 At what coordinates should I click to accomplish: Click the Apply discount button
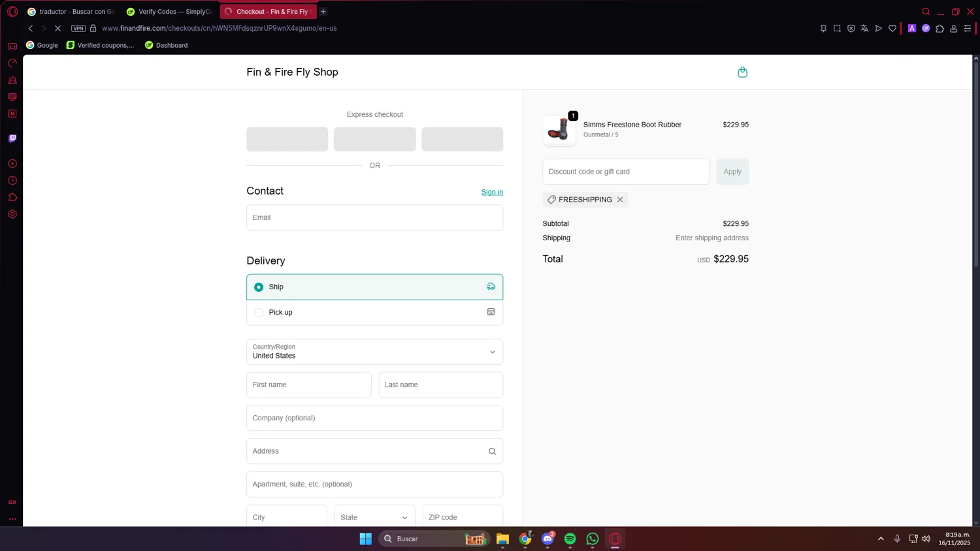[732, 172]
